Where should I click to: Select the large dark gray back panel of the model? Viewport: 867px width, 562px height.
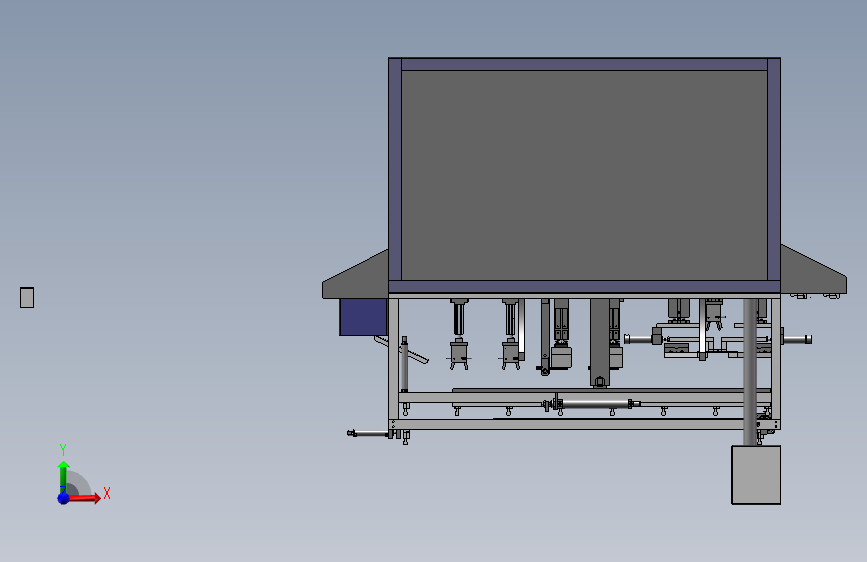(584, 175)
